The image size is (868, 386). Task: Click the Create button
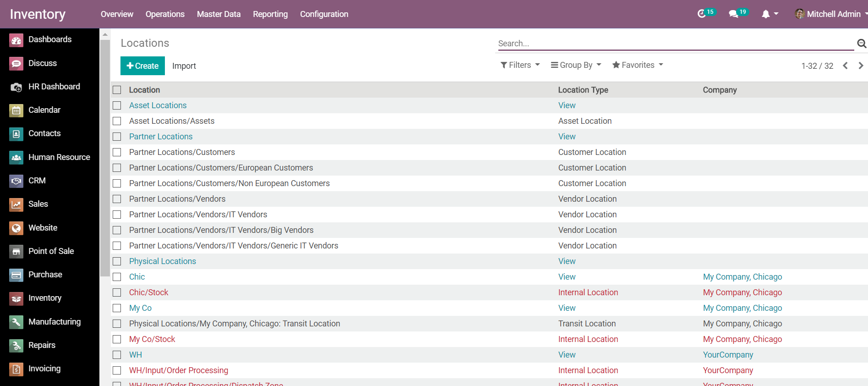tap(142, 66)
